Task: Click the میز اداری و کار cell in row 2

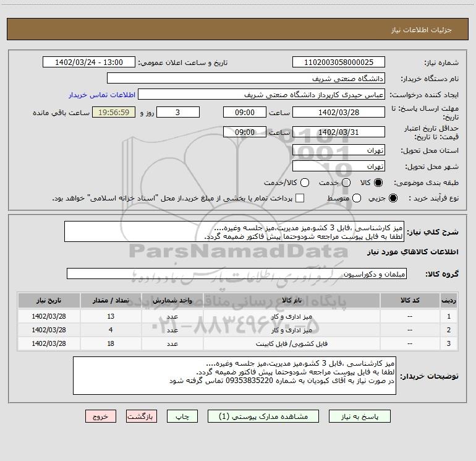Action: point(291,330)
